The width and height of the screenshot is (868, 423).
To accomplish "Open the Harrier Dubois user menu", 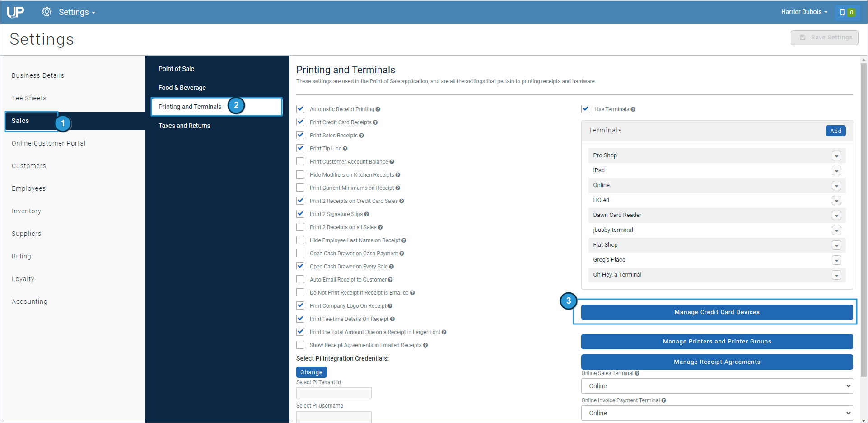I will click(804, 12).
